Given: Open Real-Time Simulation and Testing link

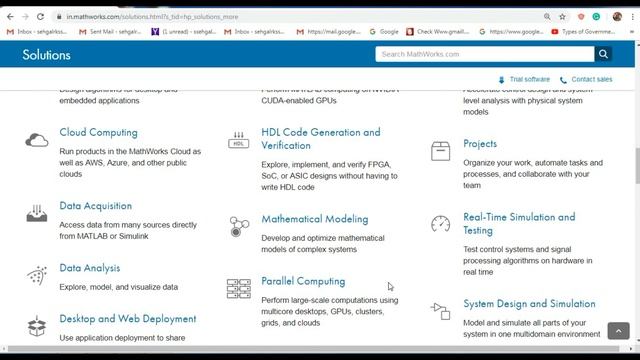Looking at the screenshot, I should [519, 224].
